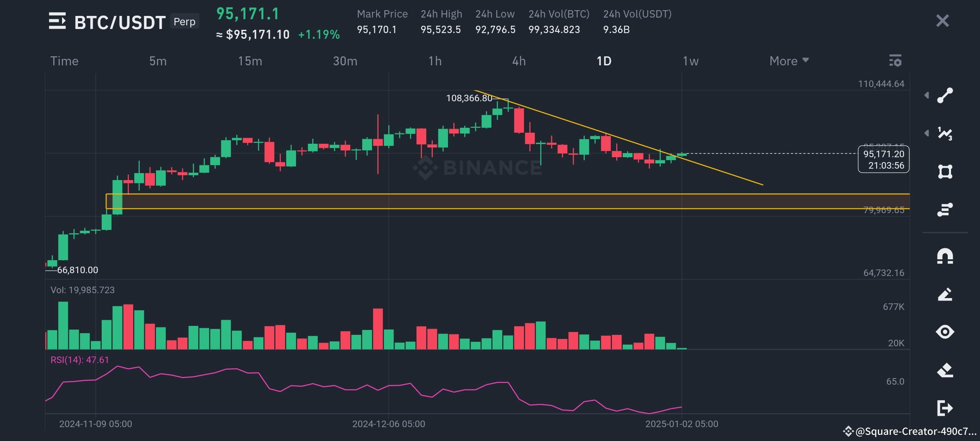Select the 1w interval

pyautogui.click(x=690, y=61)
